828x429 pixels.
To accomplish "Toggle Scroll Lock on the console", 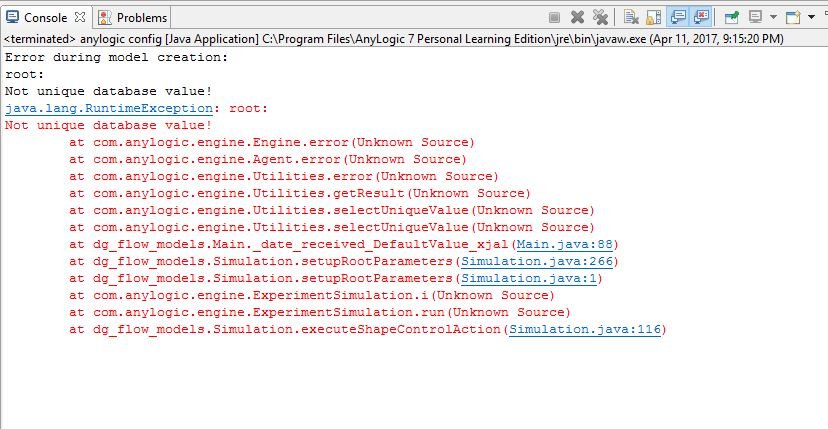I will pyautogui.click(x=654, y=17).
